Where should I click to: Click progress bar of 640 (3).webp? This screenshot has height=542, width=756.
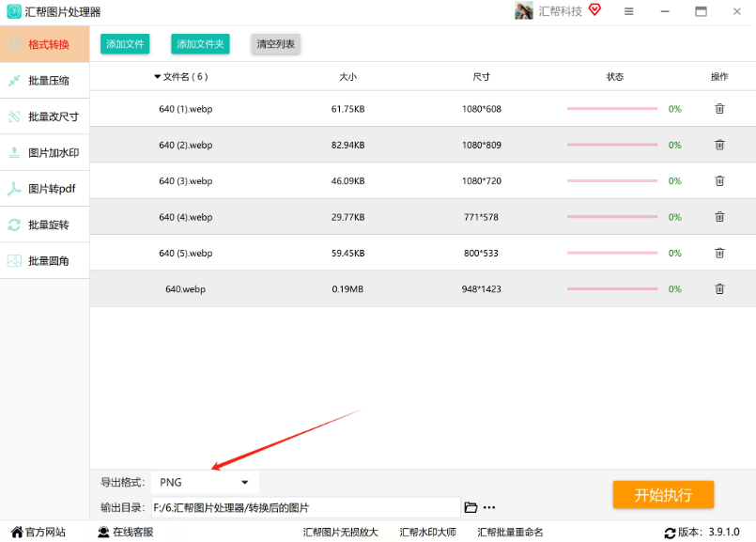[612, 181]
